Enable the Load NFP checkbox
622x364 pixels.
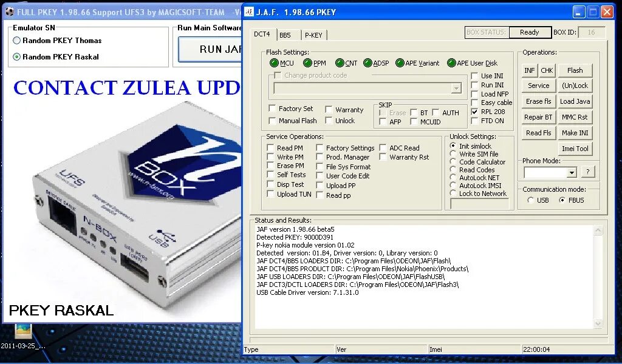474,94
